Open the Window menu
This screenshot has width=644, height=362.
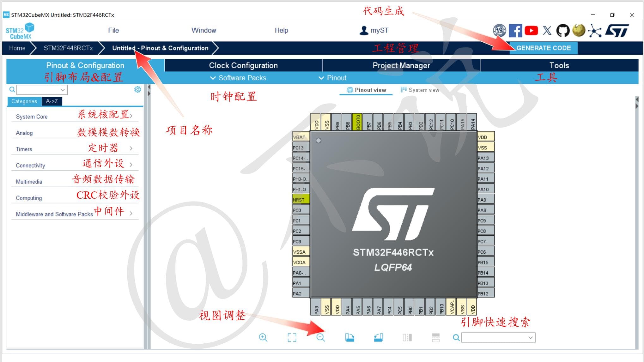(x=204, y=30)
